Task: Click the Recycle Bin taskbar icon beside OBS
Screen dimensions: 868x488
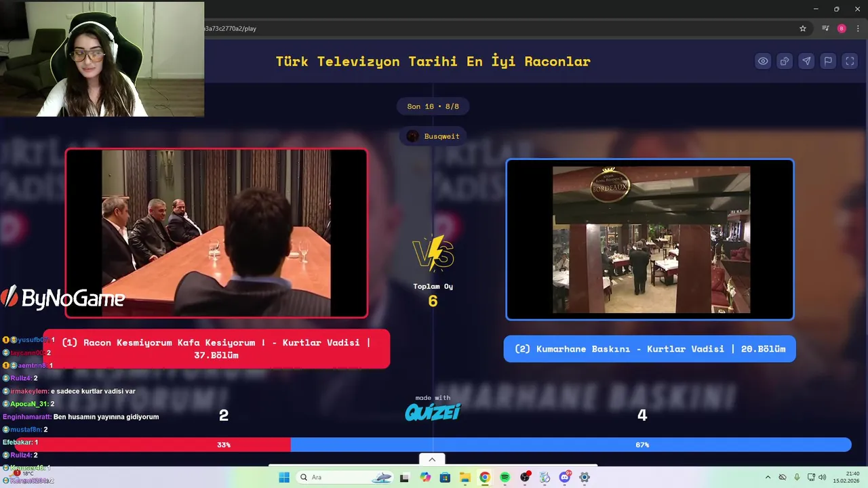Action: [x=545, y=477]
